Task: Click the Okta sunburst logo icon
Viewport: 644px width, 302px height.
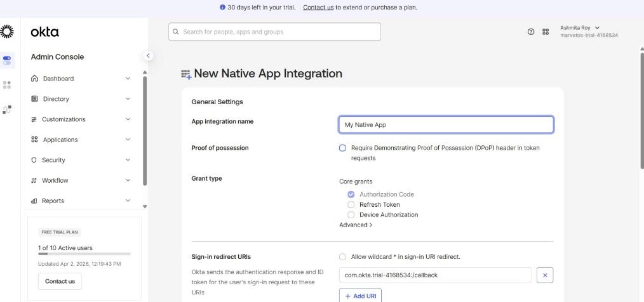Action: point(6,32)
